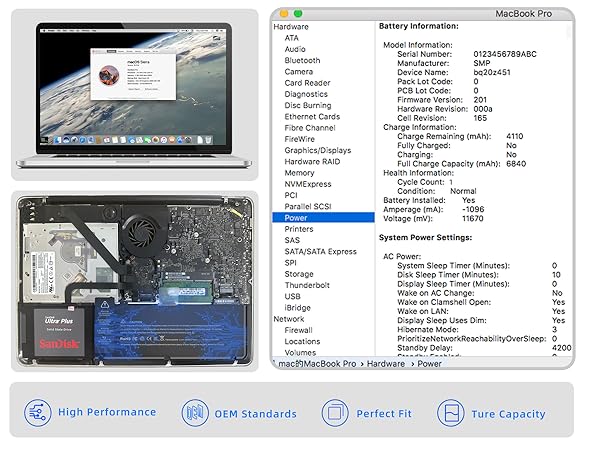Click the System Power Settings heading
Viewport: 600px width, 450px height.
click(426, 238)
